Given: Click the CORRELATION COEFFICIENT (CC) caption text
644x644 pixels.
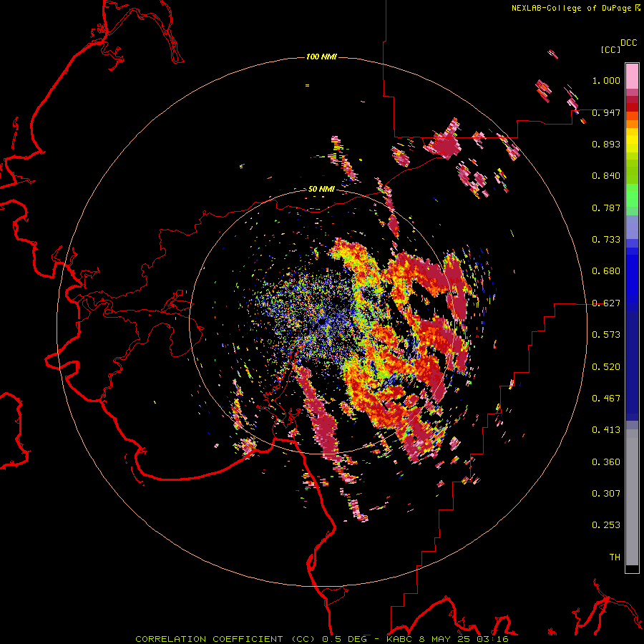Looking at the screenshot, I should click(225, 639).
